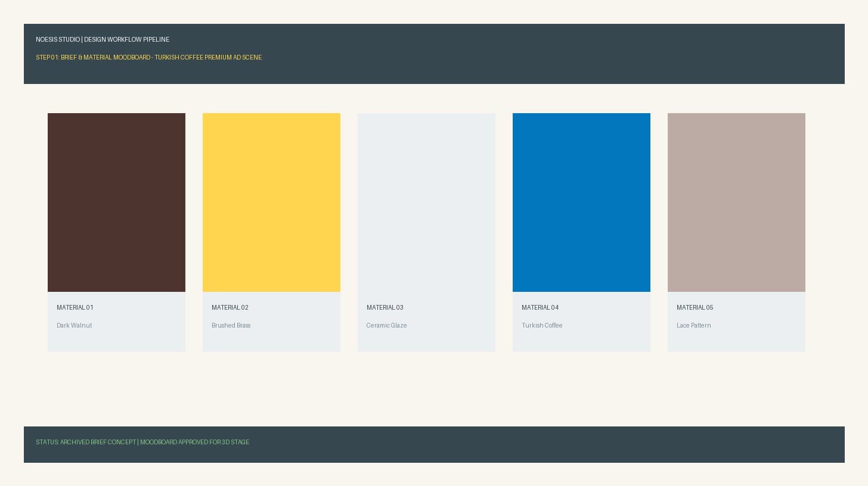This screenshot has height=486, width=868.
Task: Click the 'Lace Pattern' material name
Action: (694, 325)
